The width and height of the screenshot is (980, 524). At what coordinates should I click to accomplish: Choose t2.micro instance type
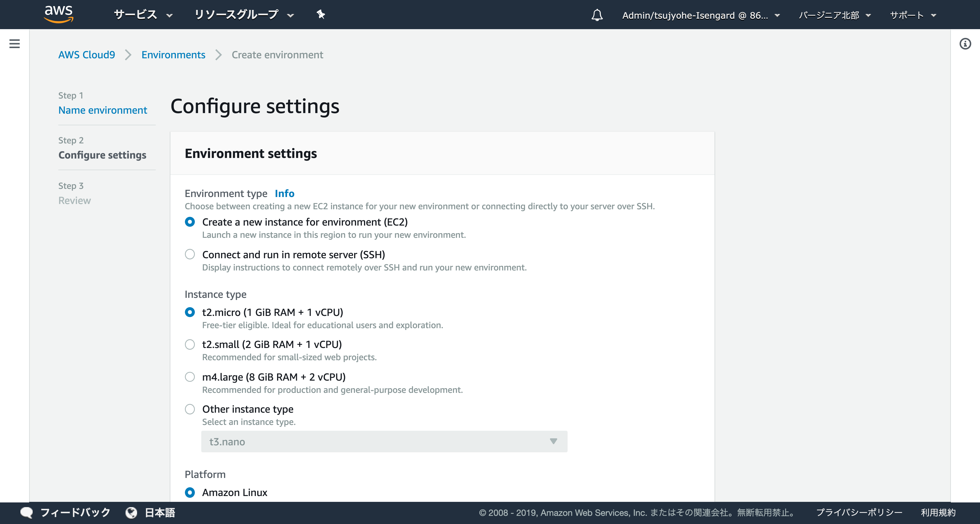pos(190,312)
